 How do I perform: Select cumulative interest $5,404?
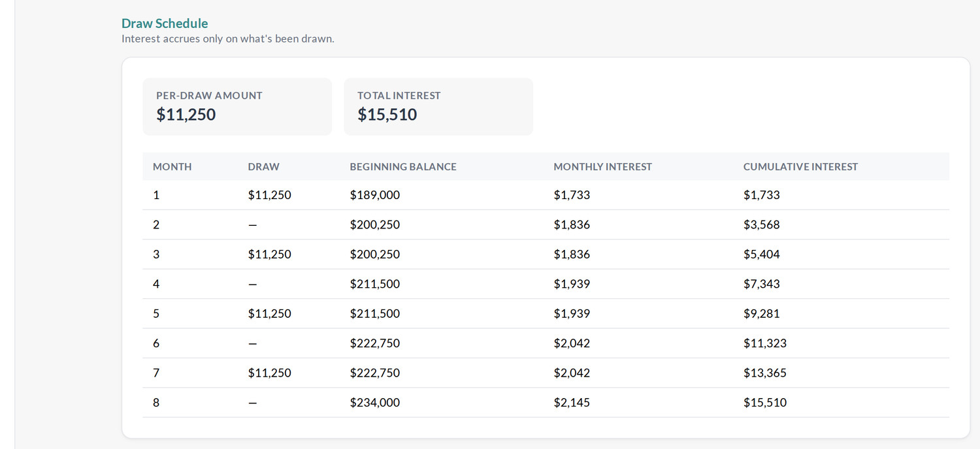[762, 255]
